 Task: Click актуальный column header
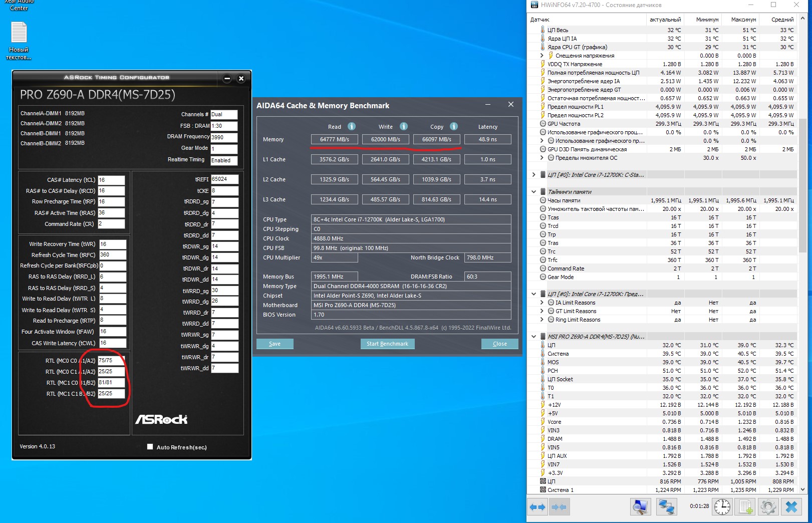(x=665, y=20)
